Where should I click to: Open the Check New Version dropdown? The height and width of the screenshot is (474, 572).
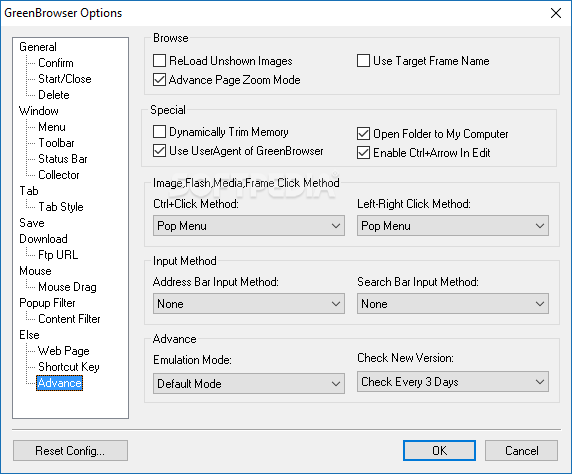point(453,382)
